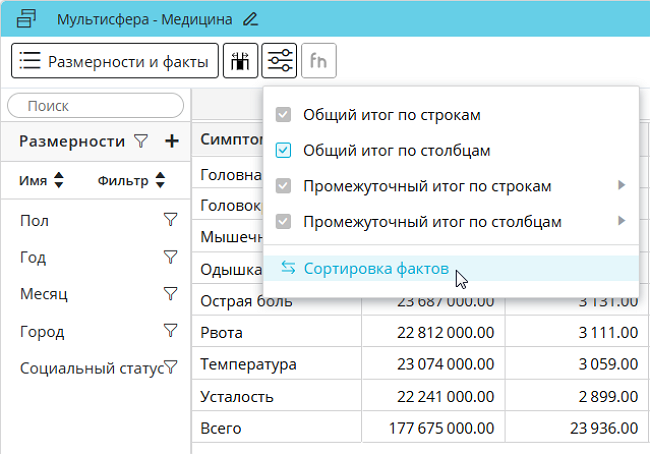
Task: Open the filter for Город dimension
Action: [x=170, y=331]
